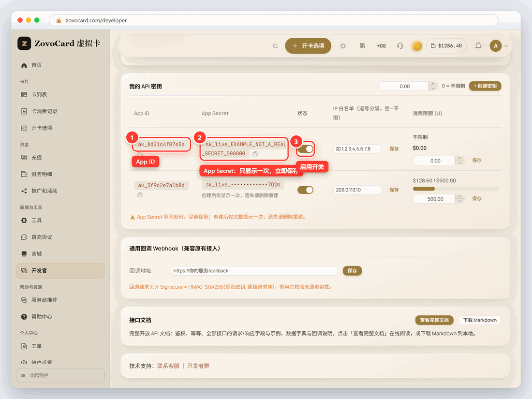Change timezone +08

(x=381, y=46)
